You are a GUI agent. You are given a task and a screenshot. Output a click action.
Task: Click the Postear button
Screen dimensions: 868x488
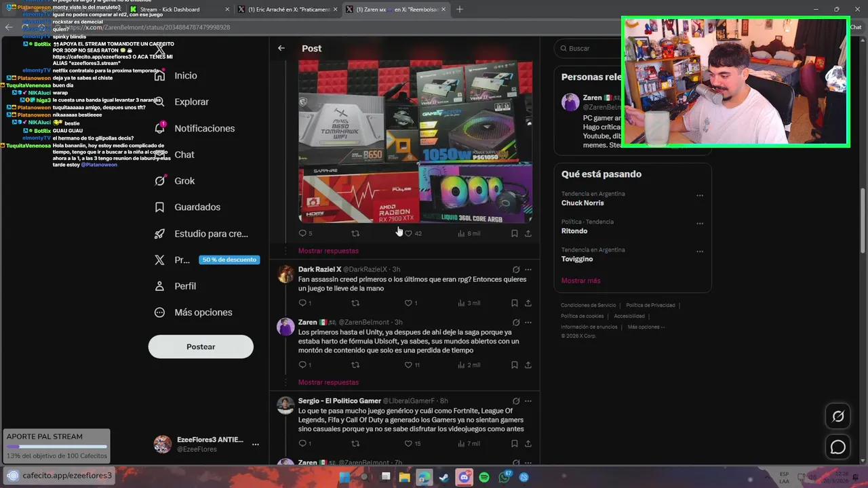click(201, 346)
